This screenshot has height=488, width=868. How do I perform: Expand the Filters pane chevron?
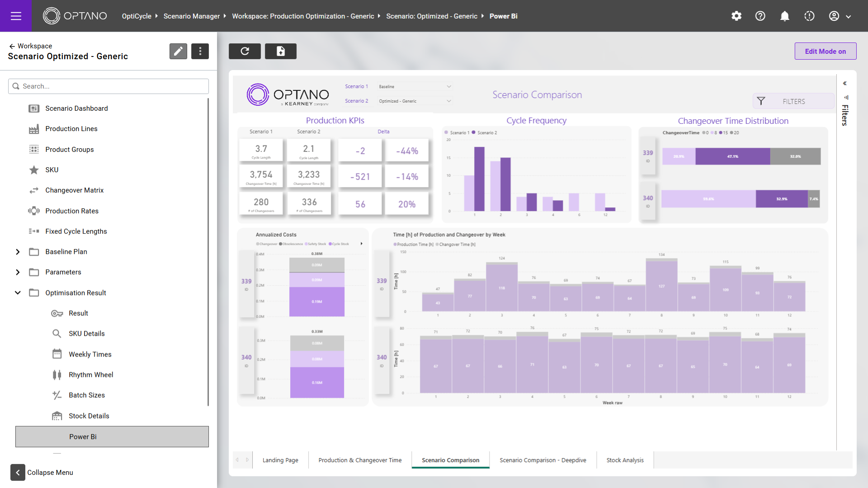(x=844, y=83)
